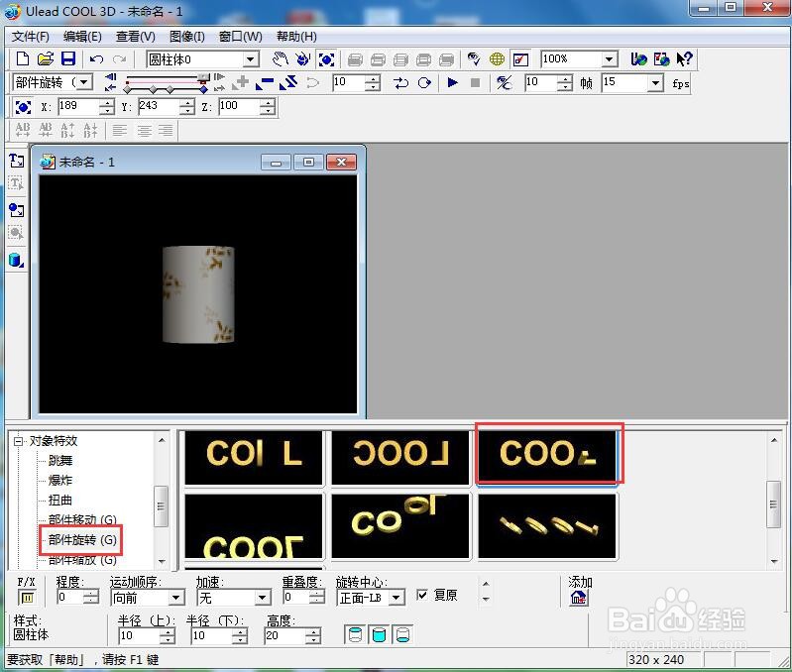Open the 部件旋转 property dropdown
Image resolution: width=792 pixels, height=672 pixels.
(x=84, y=82)
